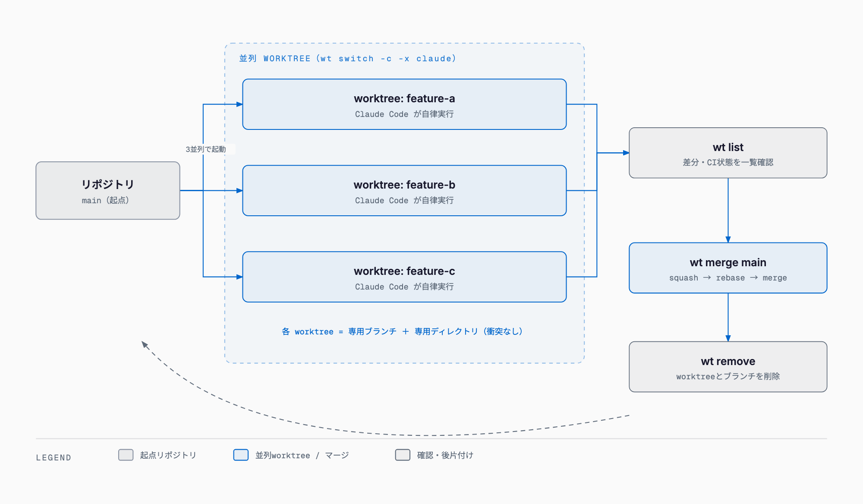This screenshot has height=504, width=863.
Task: Click the LEGEND label
Action: (54, 457)
